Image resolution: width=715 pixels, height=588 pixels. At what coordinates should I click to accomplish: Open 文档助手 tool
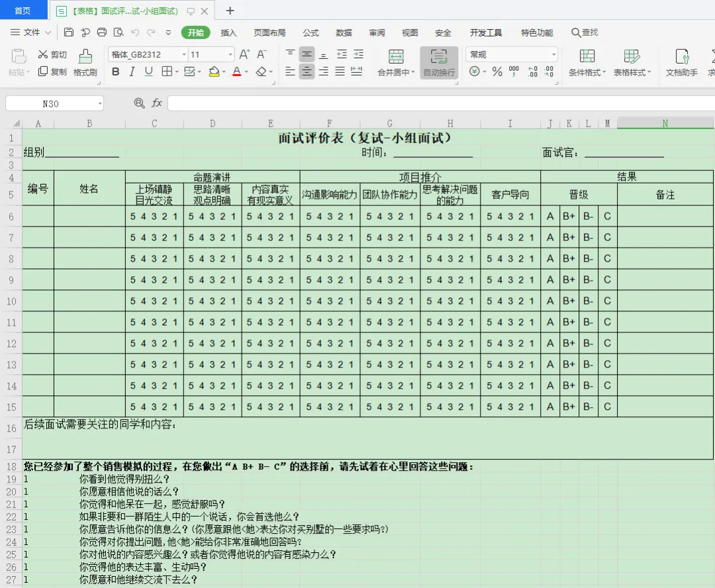tap(682, 62)
